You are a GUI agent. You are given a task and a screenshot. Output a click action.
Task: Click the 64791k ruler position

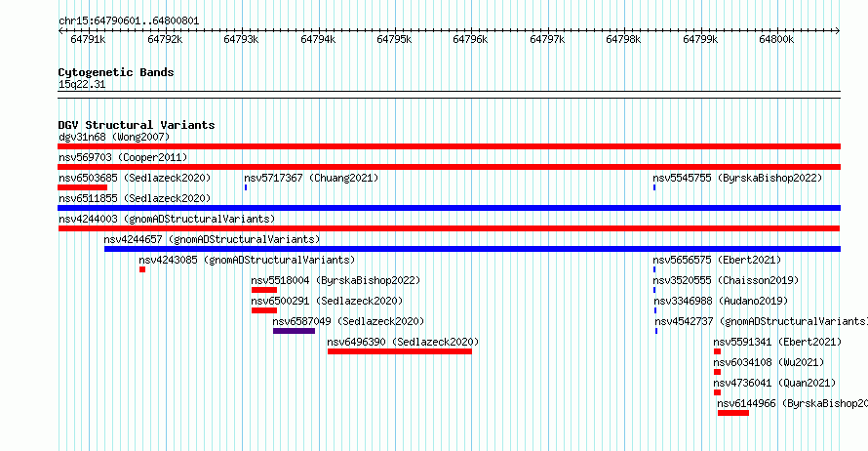88,39
